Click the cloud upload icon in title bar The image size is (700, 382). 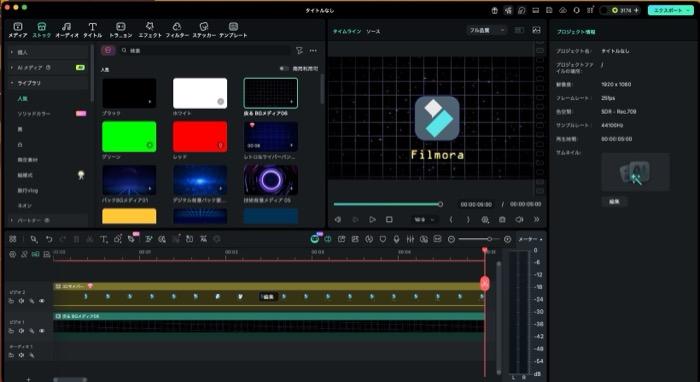click(x=563, y=10)
